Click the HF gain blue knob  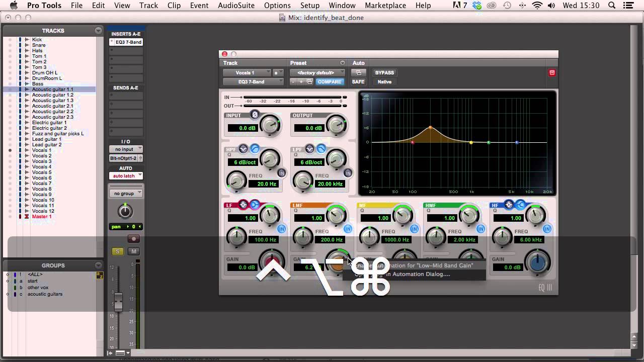(536, 263)
